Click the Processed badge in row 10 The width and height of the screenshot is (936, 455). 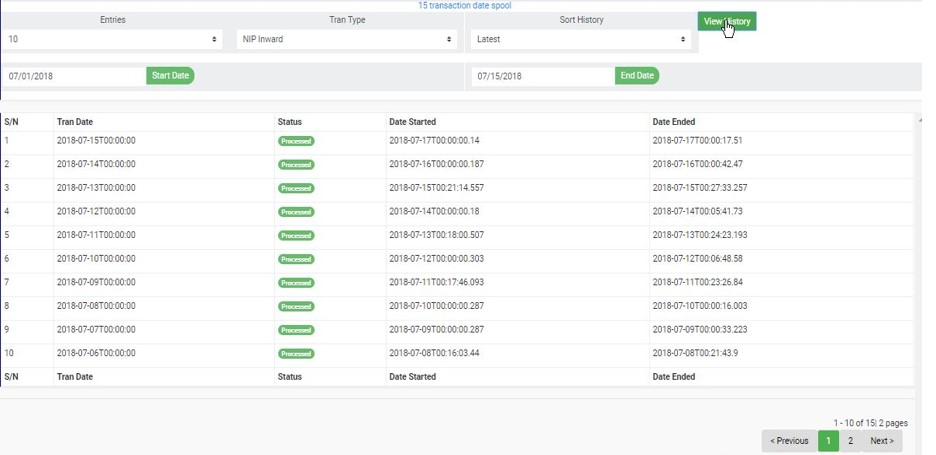coord(296,354)
